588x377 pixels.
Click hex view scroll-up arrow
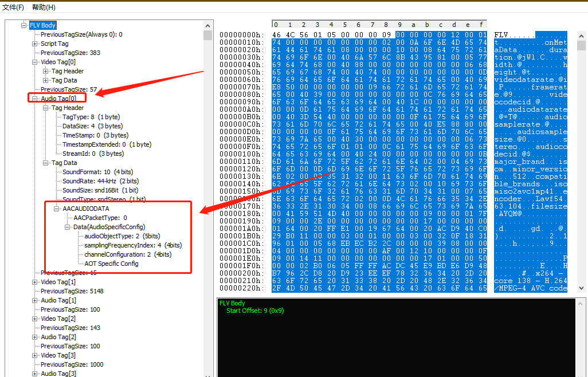pos(581,36)
